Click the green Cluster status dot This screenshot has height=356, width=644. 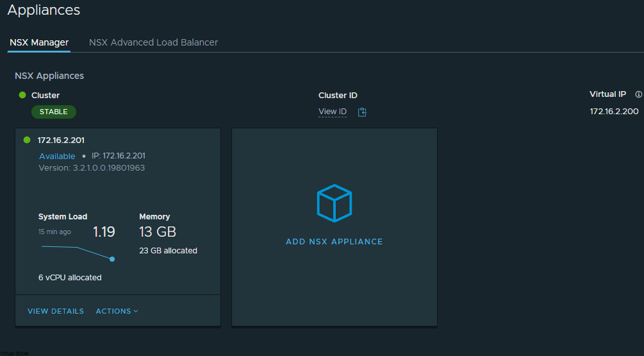coord(22,95)
